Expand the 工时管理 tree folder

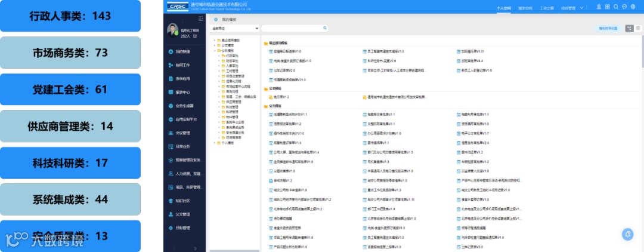pyautogui.click(x=219, y=71)
